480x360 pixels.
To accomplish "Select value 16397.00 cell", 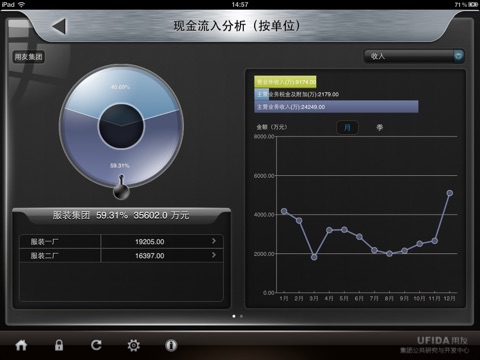I will (150, 256).
